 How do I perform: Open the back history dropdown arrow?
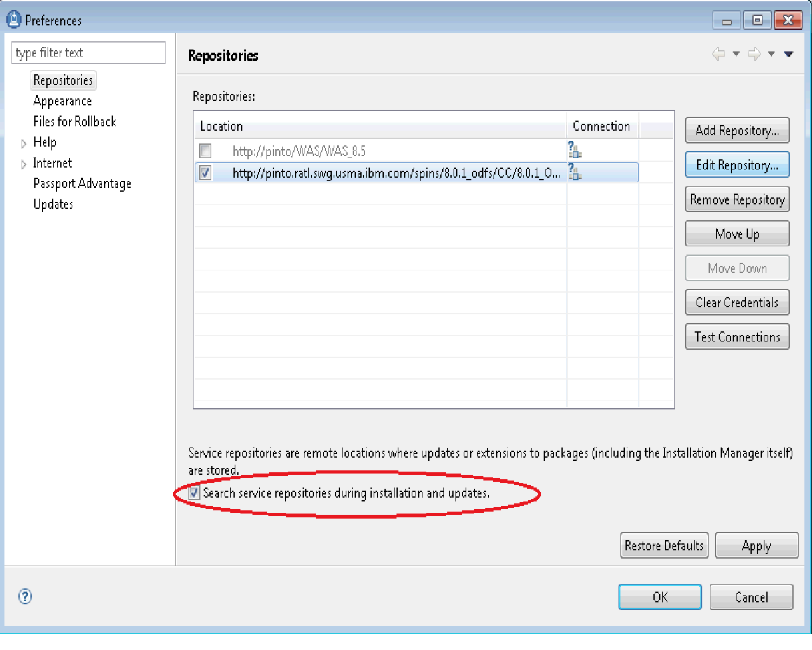tap(736, 54)
